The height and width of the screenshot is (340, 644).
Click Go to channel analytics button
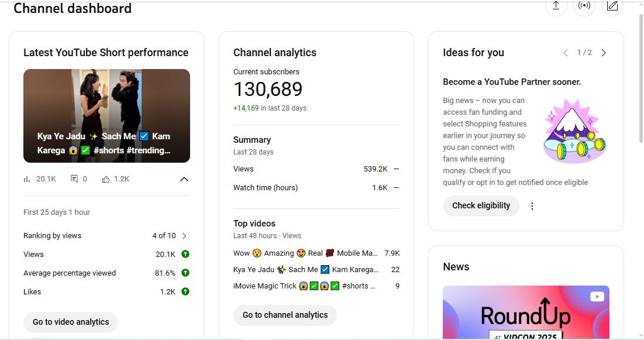click(285, 315)
